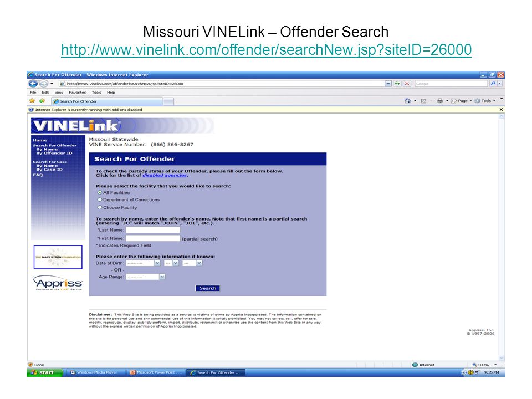The image size is (532, 399).
Task: Close the add-ons disabled information bar
Action: coord(501,110)
